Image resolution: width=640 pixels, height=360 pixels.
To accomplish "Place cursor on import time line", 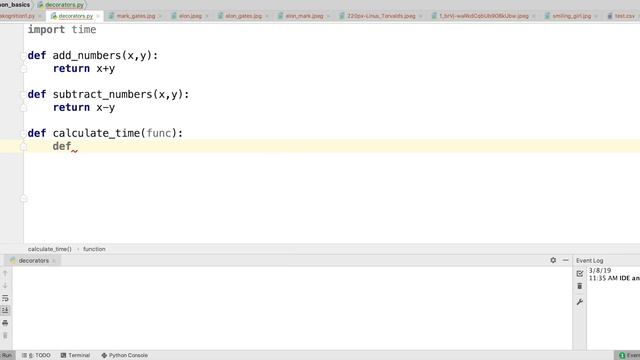I will (62, 30).
